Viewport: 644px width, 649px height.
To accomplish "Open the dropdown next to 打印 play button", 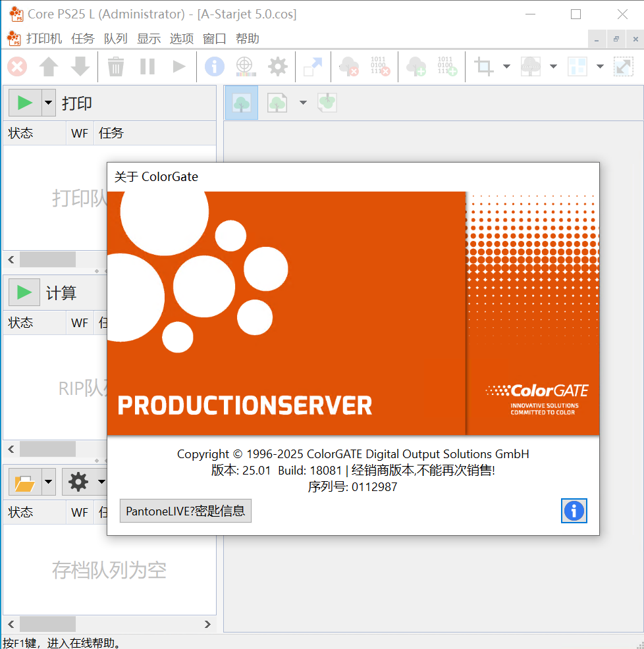I will coord(49,103).
